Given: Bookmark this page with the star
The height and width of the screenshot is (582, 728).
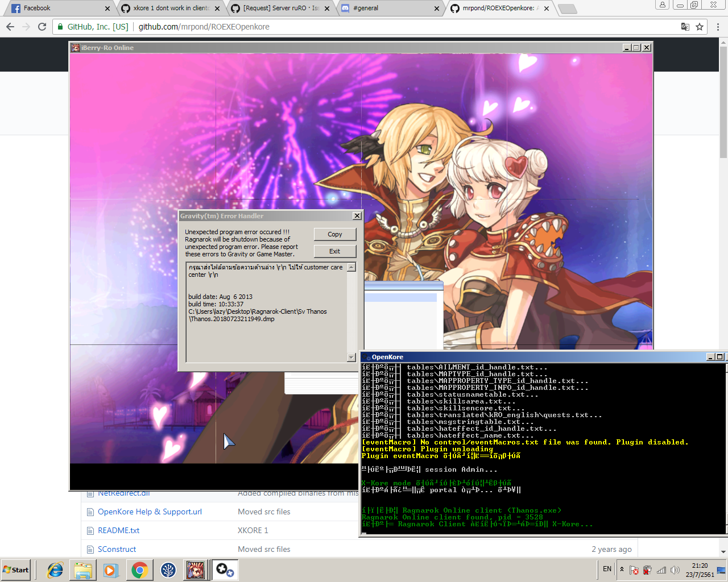Looking at the screenshot, I should click(700, 27).
